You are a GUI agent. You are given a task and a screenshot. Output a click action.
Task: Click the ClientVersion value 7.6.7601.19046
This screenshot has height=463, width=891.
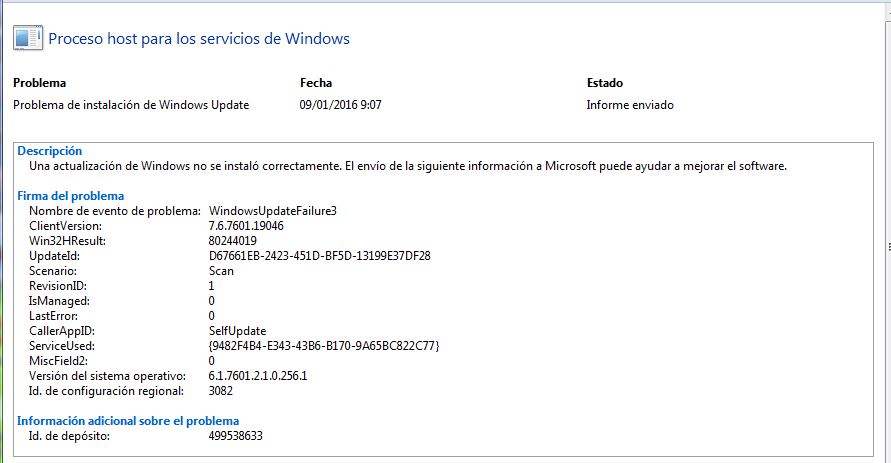click(246, 226)
